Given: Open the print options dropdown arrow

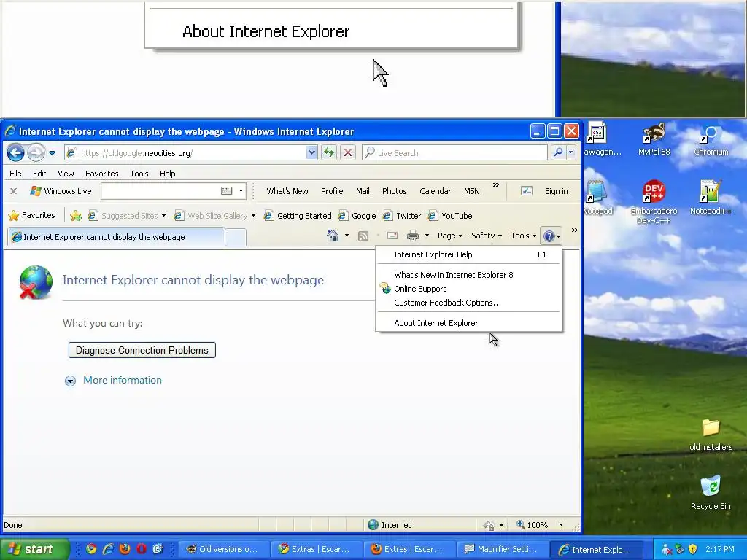Looking at the screenshot, I should click(x=427, y=236).
